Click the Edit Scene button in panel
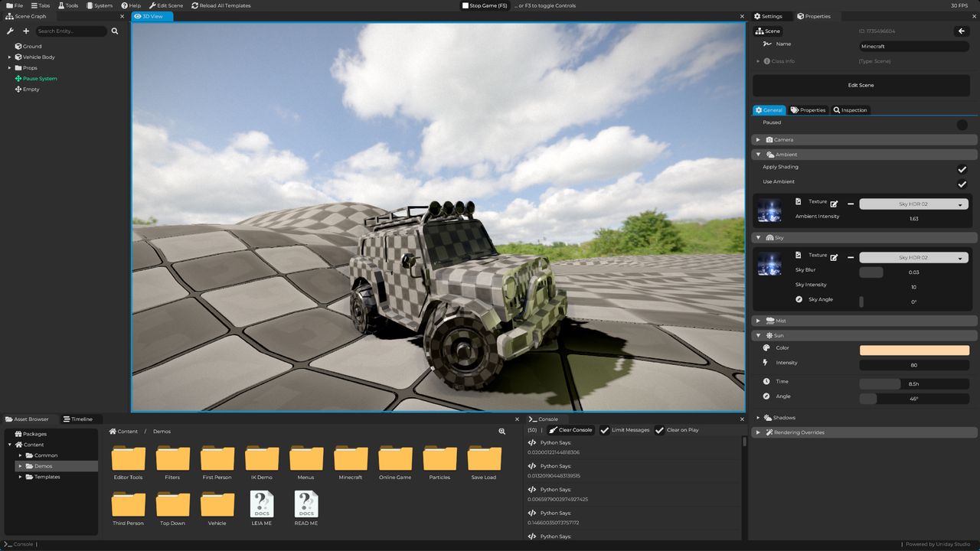This screenshot has width=980, height=551. pos(861,85)
